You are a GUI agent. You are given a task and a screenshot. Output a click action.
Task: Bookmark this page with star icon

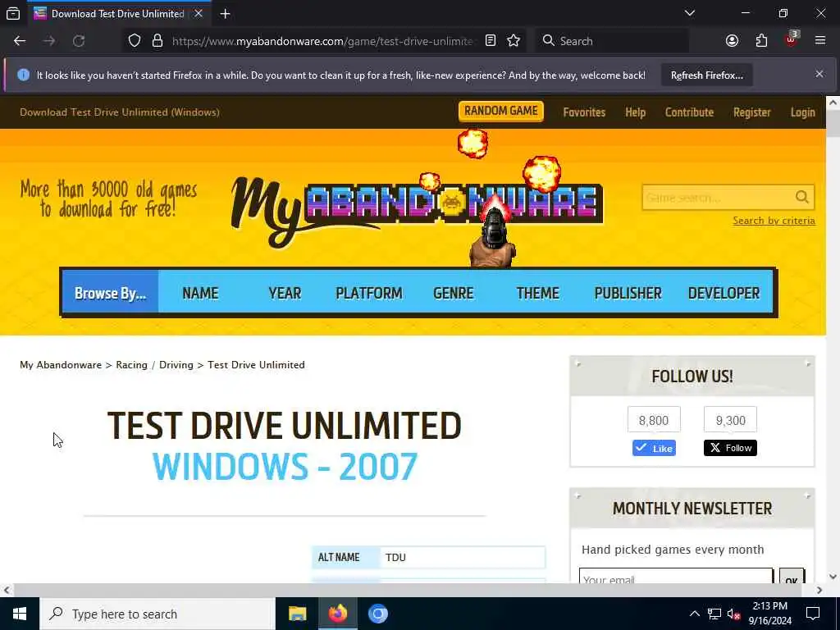tap(514, 41)
